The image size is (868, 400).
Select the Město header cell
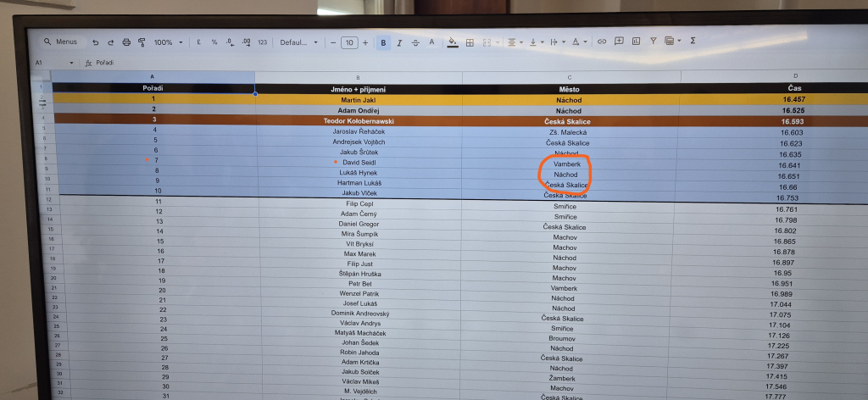570,89
